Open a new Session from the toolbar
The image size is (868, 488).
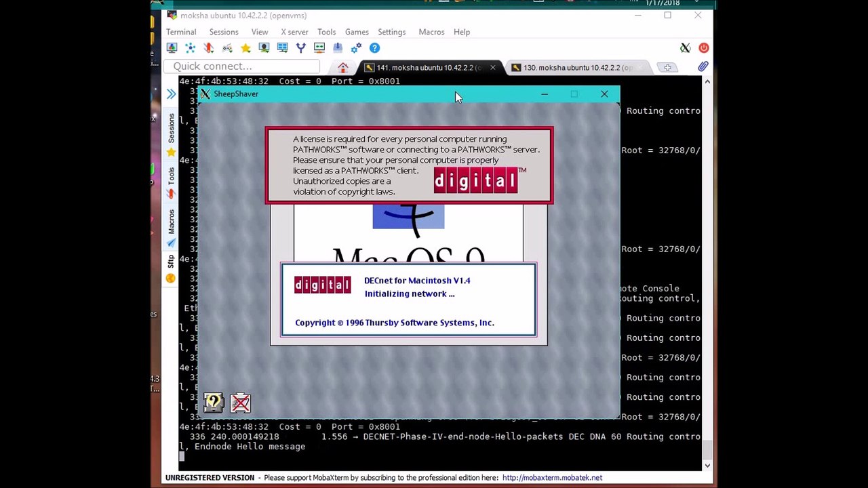[172, 47]
